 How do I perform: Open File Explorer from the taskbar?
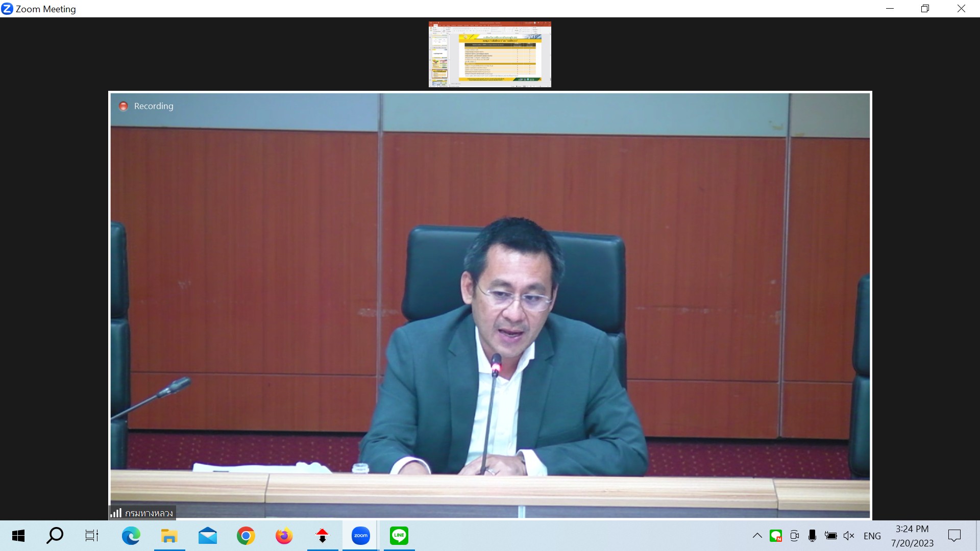tap(169, 536)
